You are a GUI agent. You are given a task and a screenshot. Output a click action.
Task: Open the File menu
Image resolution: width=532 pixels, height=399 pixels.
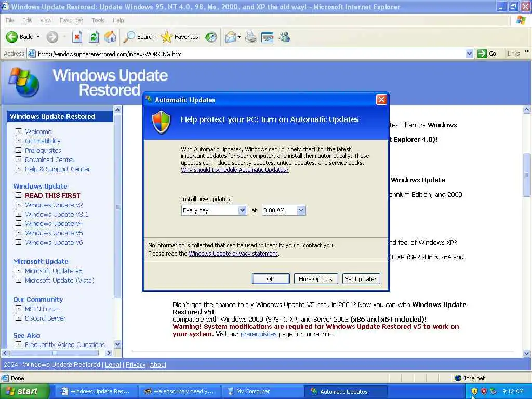coord(10,20)
